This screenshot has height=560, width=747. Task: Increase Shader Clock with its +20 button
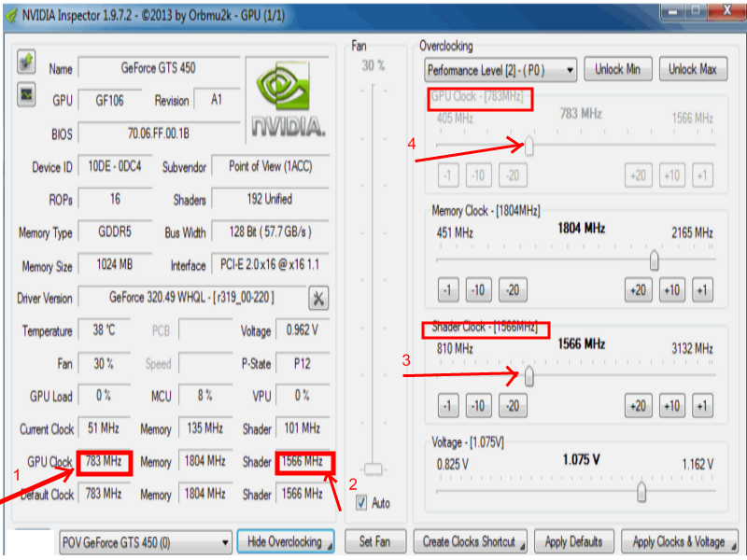click(x=639, y=406)
